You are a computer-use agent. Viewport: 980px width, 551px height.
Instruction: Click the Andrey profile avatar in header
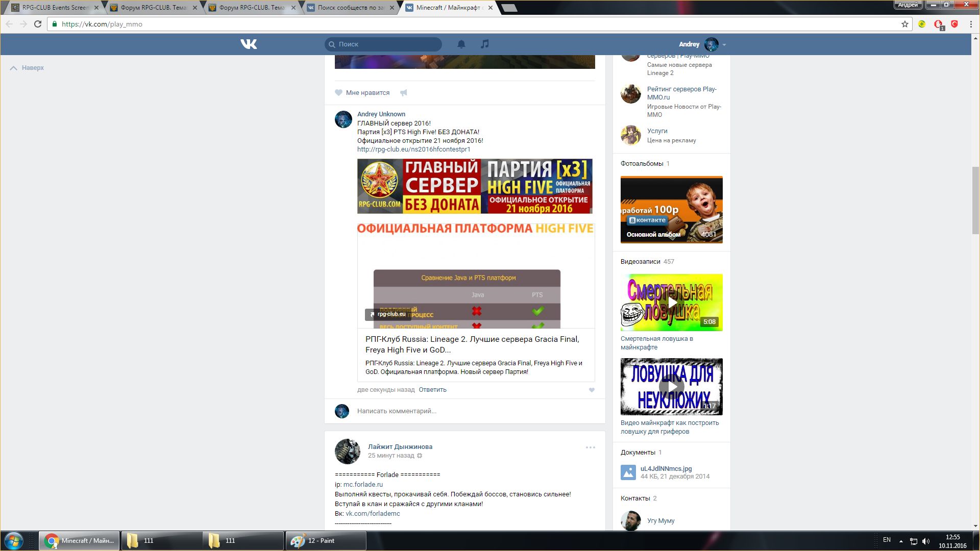point(711,44)
